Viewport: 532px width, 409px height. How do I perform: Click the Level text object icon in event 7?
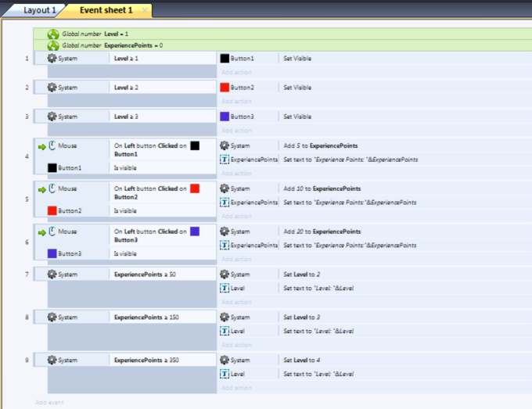(x=225, y=289)
